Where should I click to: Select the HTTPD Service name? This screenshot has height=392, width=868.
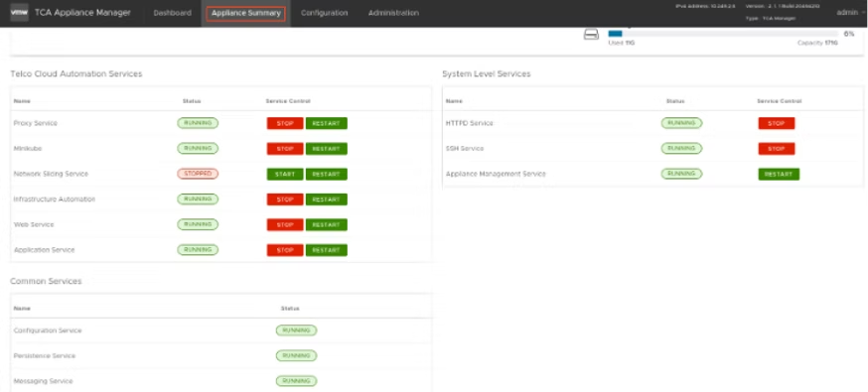pos(470,123)
